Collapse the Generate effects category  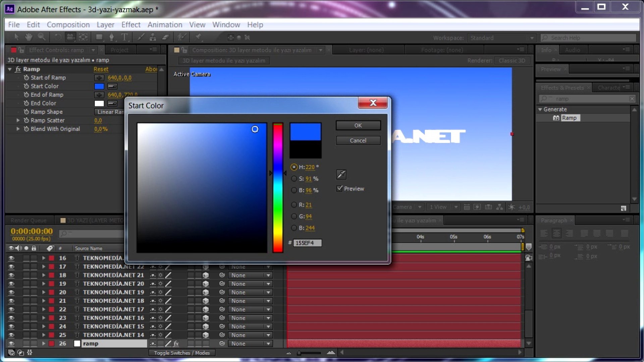[x=540, y=109]
